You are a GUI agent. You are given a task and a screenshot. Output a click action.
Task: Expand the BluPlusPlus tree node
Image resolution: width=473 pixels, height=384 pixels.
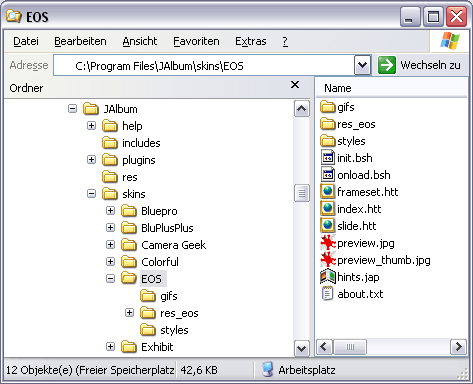pos(110,228)
